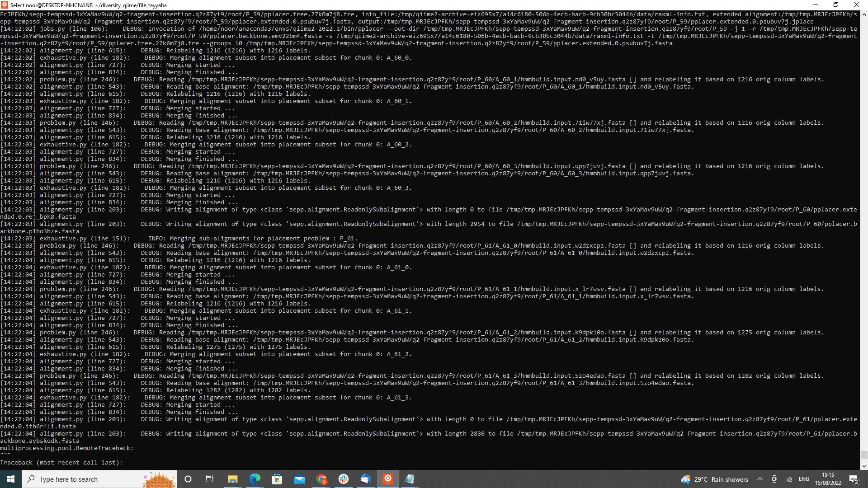This screenshot has height=488, width=868.
Task: Open the Windows Start menu
Action: 11,479
